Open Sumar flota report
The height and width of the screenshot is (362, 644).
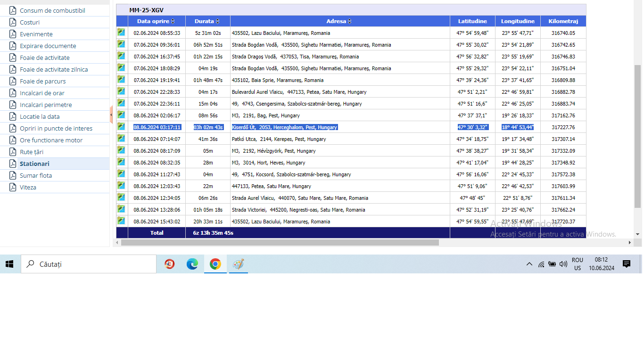click(x=36, y=175)
